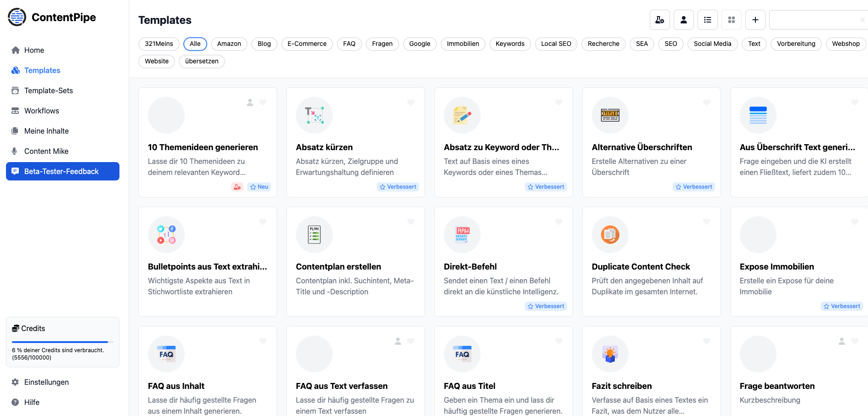Viewport: 868px width, 416px height.
Task: Switch to list view layout
Action: point(707,20)
